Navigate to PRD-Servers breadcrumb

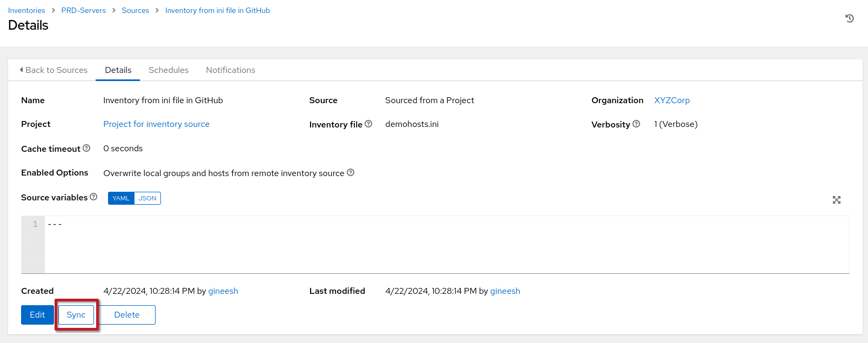83,10
